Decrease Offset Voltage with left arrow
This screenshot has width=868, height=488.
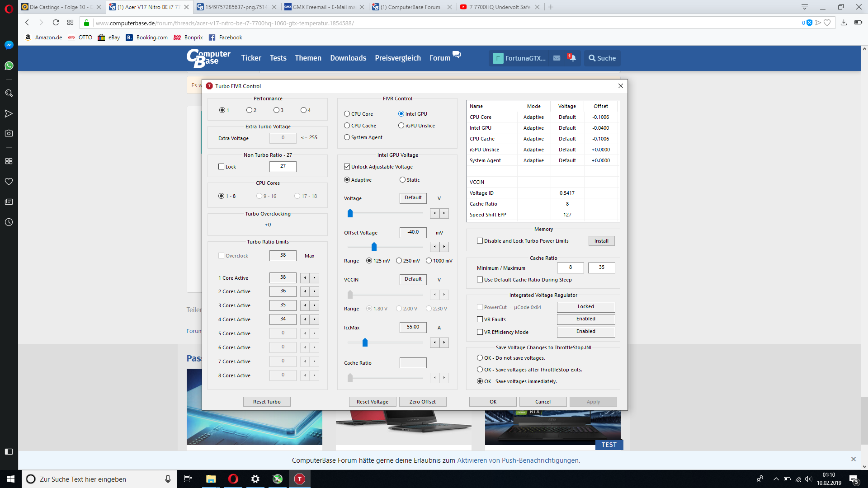point(435,247)
